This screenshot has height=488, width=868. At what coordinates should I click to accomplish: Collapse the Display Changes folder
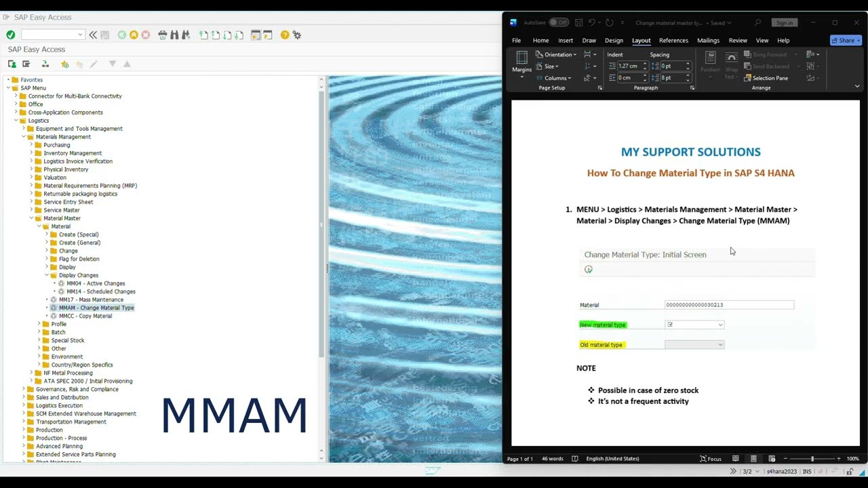pos(47,275)
